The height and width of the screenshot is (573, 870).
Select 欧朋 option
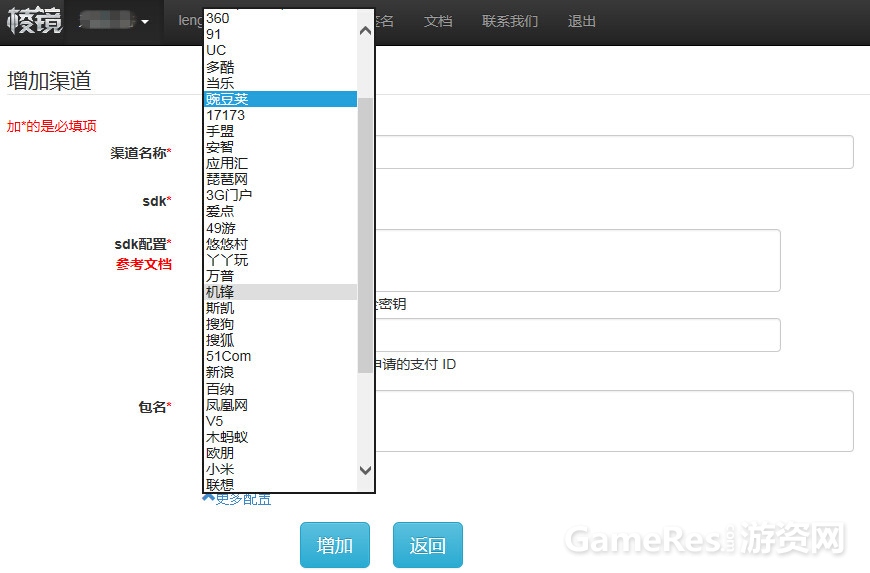tap(281, 453)
